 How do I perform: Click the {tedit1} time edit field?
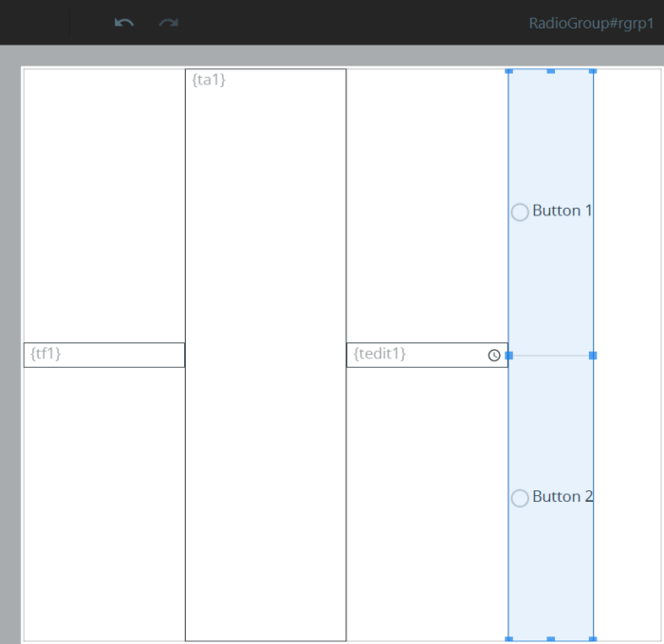click(417, 355)
